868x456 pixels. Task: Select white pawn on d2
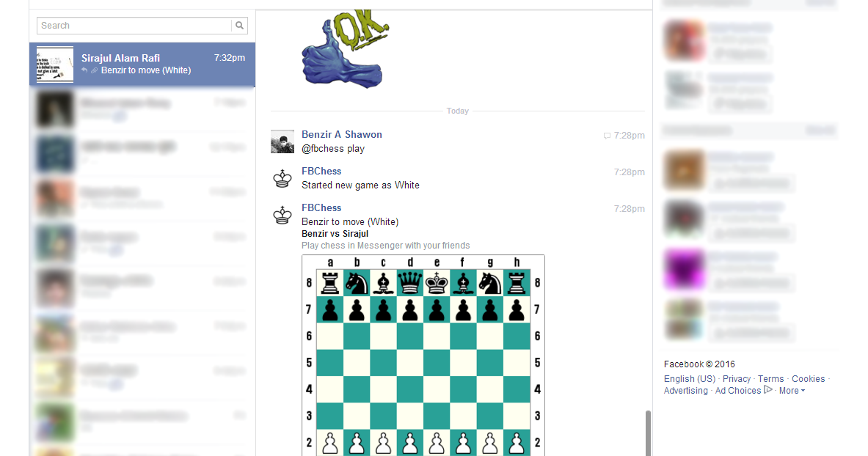click(x=409, y=443)
